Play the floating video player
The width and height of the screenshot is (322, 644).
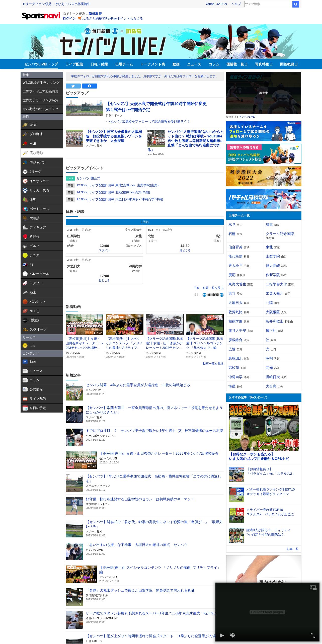(x=222, y=635)
